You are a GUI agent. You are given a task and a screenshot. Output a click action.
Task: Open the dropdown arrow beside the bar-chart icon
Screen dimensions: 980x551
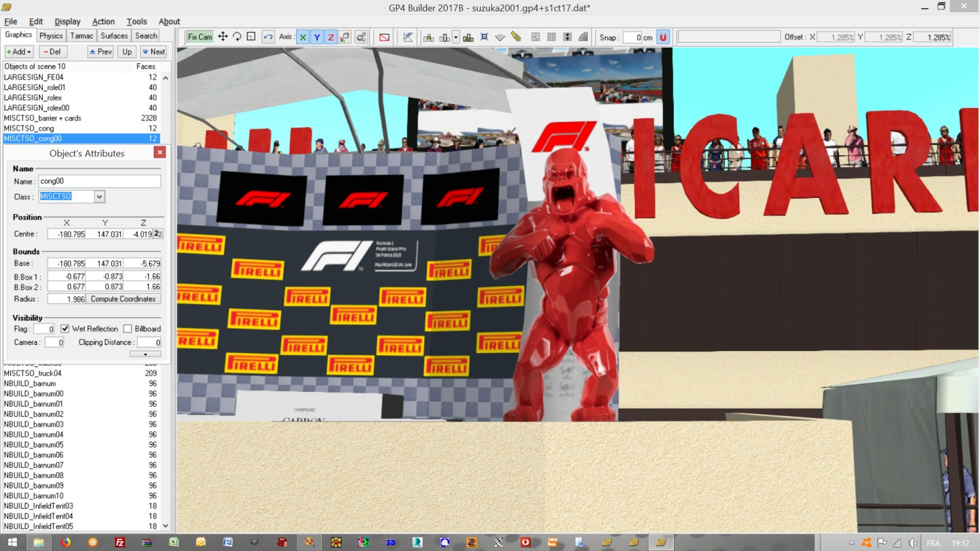click(x=456, y=37)
